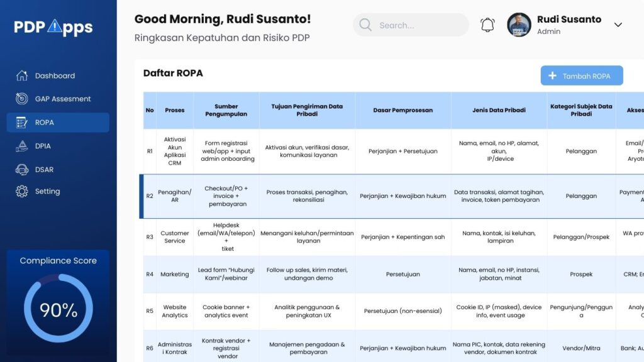The image size is (644, 362).
Task: Click inside the search field
Action: coord(409,25)
